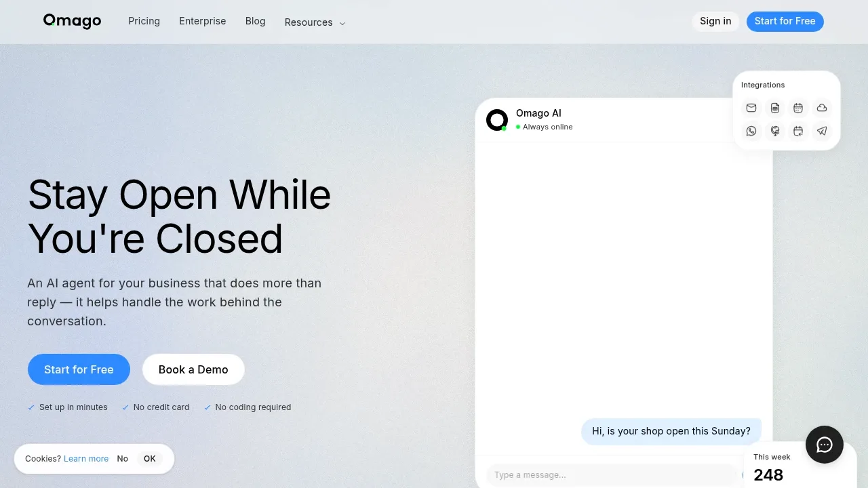Open the cookies Learn more link
The image size is (868, 488).
[x=86, y=459]
